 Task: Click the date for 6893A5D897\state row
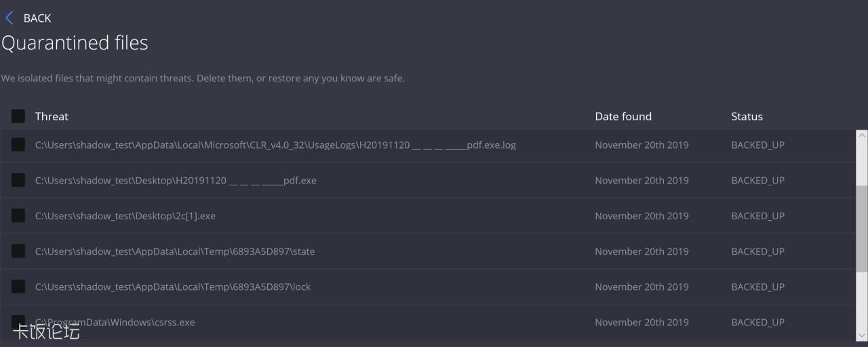[x=641, y=251]
